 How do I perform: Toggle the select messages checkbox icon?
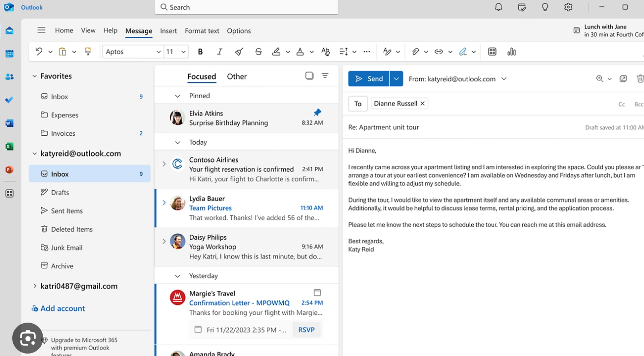(x=309, y=76)
